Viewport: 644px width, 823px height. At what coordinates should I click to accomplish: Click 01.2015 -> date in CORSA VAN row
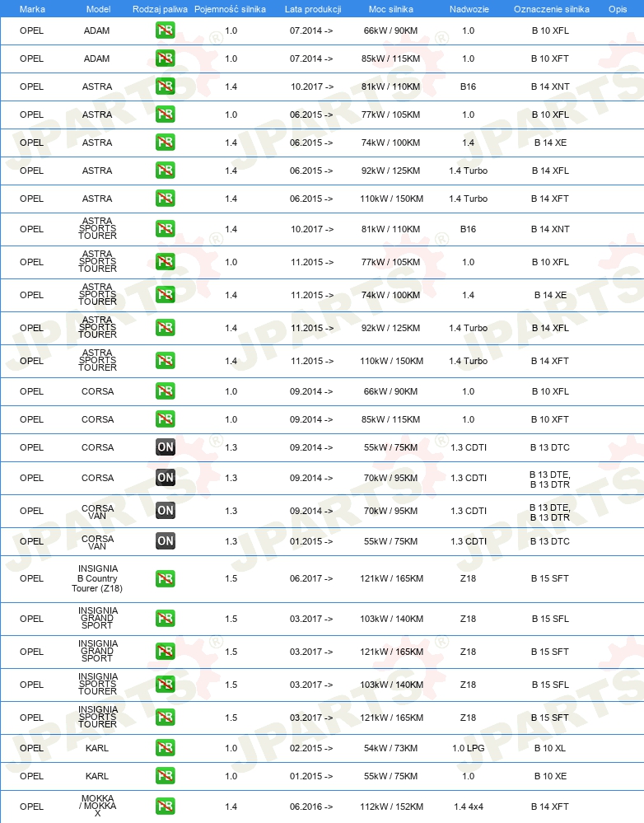pyautogui.click(x=311, y=541)
